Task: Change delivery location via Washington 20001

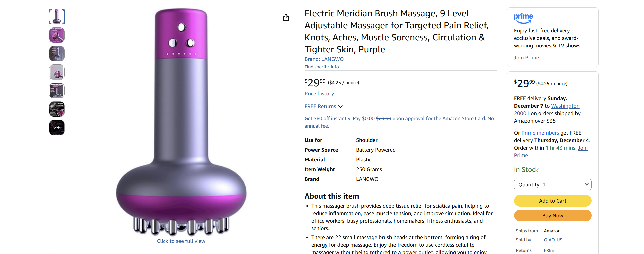Action: click(565, 106)
